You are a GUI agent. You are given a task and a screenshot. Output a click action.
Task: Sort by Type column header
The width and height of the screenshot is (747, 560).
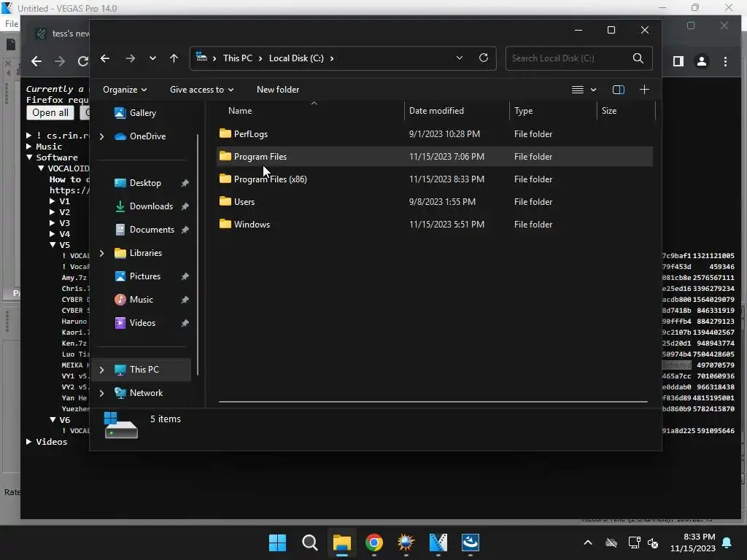(x=523, y=111)
